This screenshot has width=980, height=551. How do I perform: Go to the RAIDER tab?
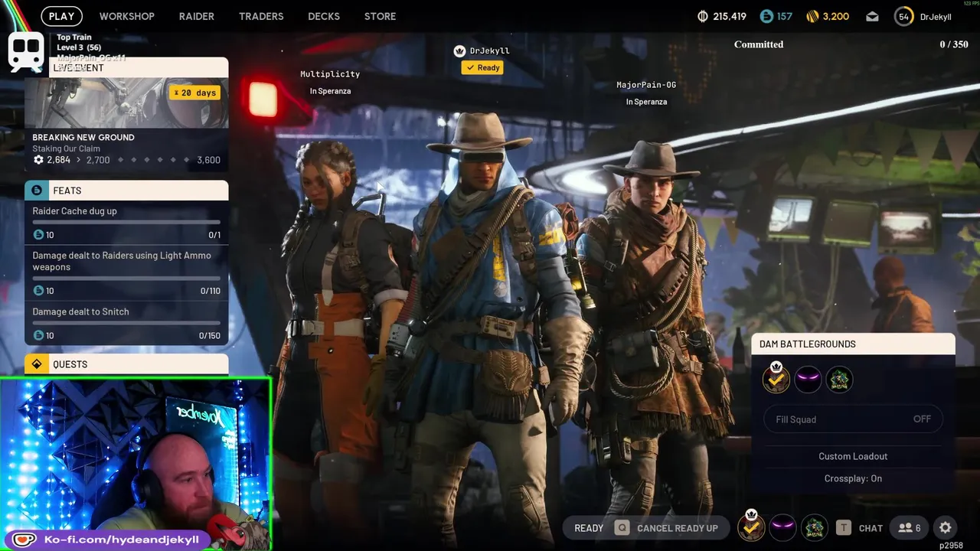(x=197, y=16)
